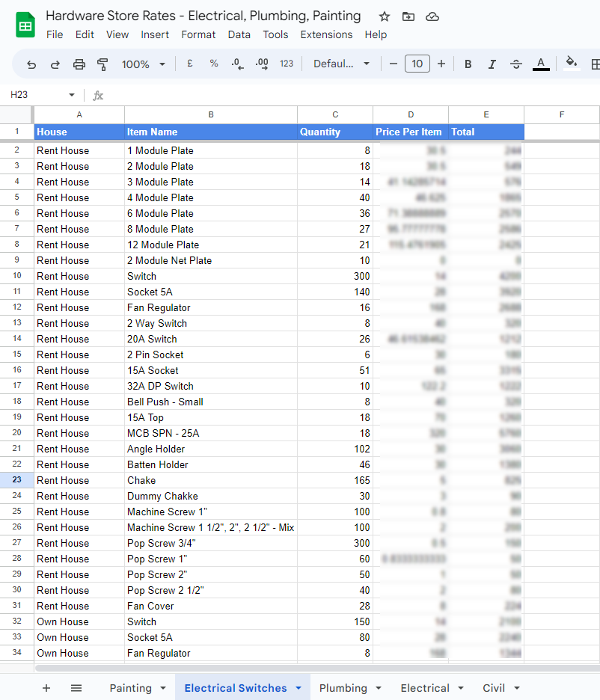Image resolution: width=600 pixels, height=700 pixels.
Task: Click the move to folder icon
Action: (x=408, y=16)
